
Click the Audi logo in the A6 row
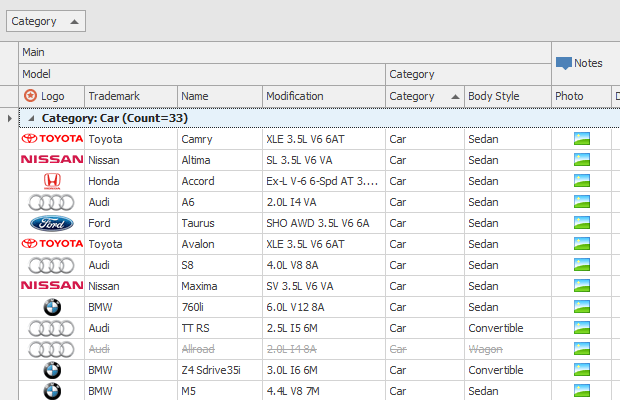[x=52, y=202]
